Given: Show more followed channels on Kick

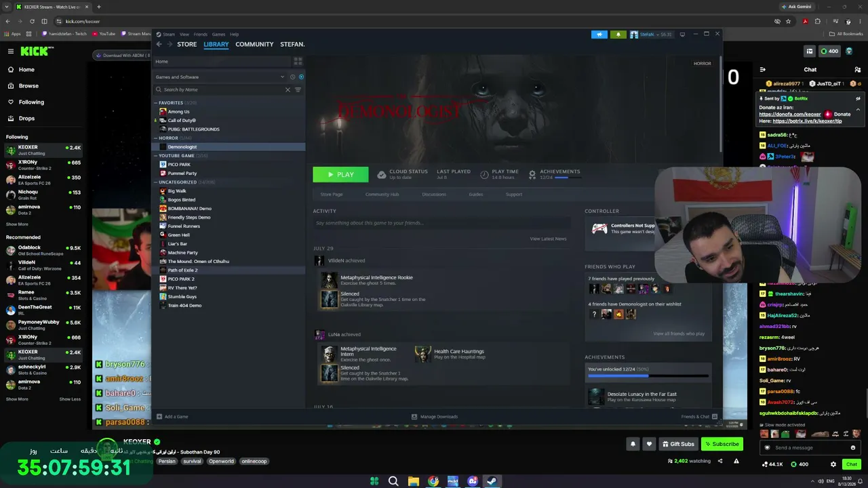Looking at the screenshot, I should coord(17,224).
